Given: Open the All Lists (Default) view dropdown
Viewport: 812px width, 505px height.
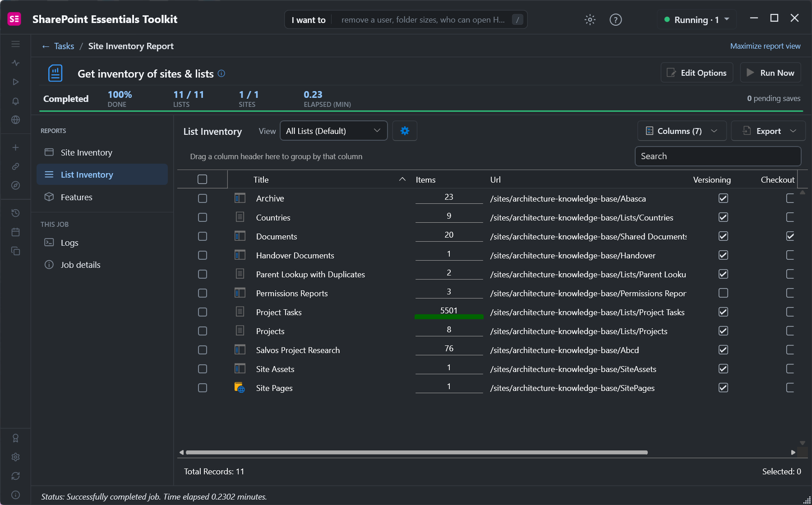Looking at the screenshot, I should pos(334,131).
